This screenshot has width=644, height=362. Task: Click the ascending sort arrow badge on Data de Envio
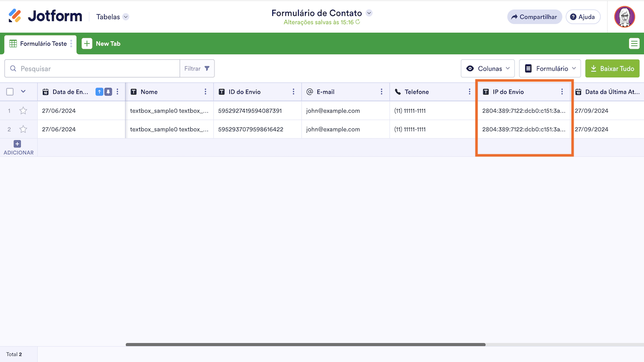click(100, 92)
